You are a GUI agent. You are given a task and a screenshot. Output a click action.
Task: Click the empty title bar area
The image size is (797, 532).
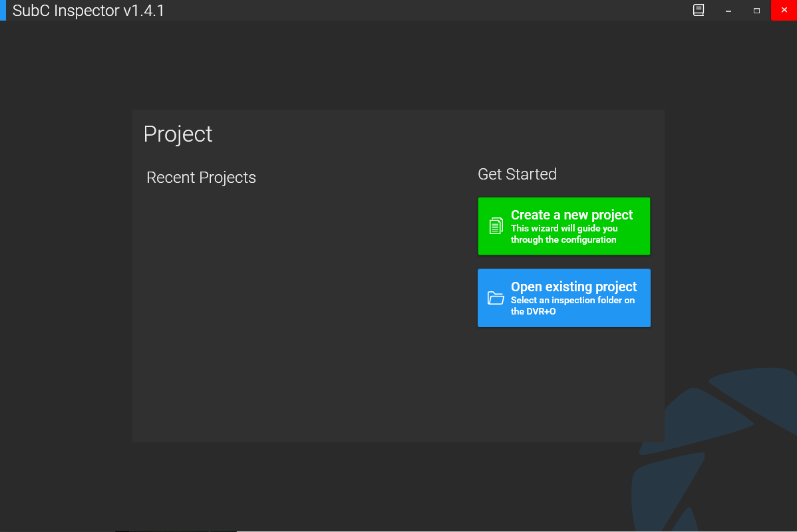(426, 11)
